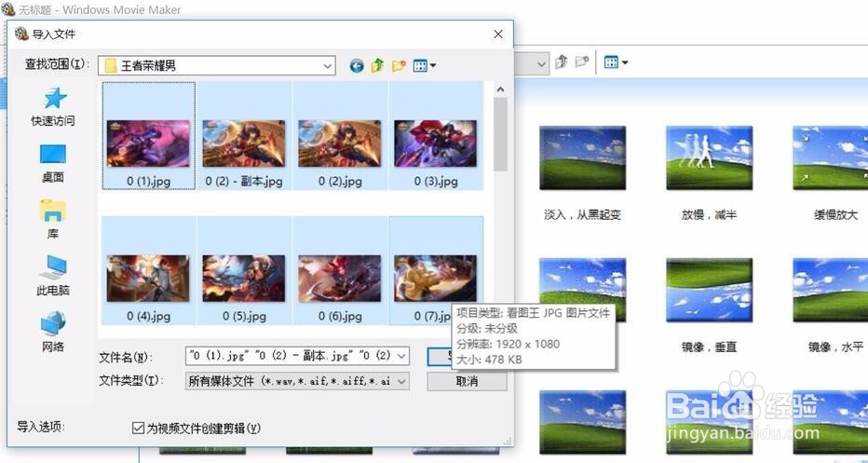868x463 pixels.
Task: Close the import file (导入文件) dialog
Action: (x=498, y=34)
